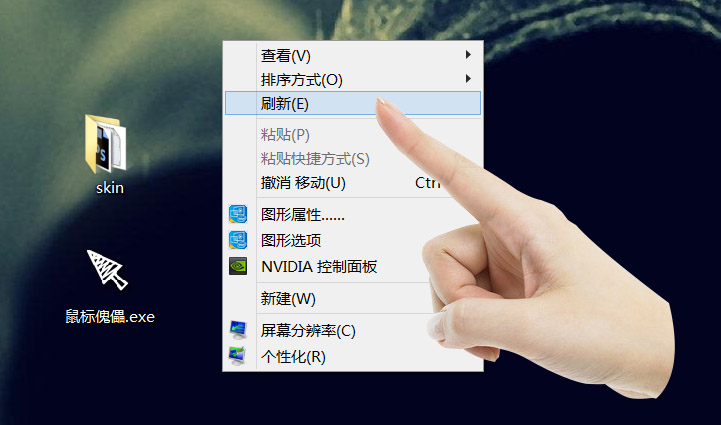Image resolution: width=721 pixels, height=425 pixels.
Task: Select 撤消 移动(U) from context menu
Action: (303, 183)
